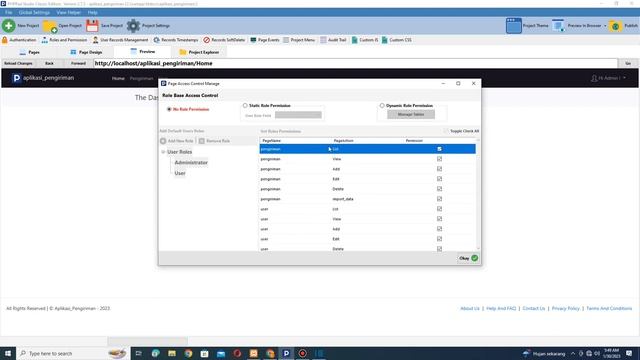Open File Explorer from taskbar
Viewport: 640px width, 360px height.
click(172, 353)
